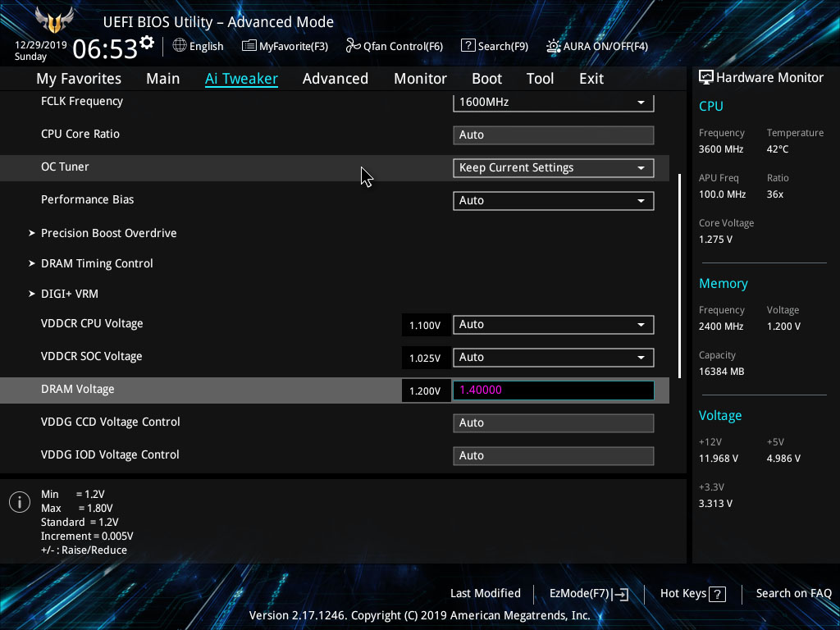The image size is (840, 630).
Task: Click CPU Temperature 42°C value
Action: point(778,149)
